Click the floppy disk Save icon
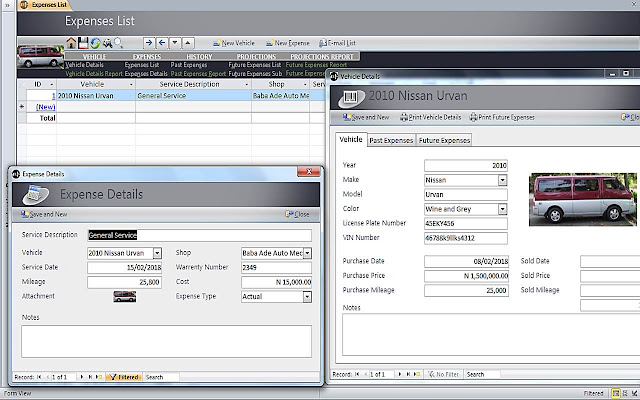 (x=83, y=42)
